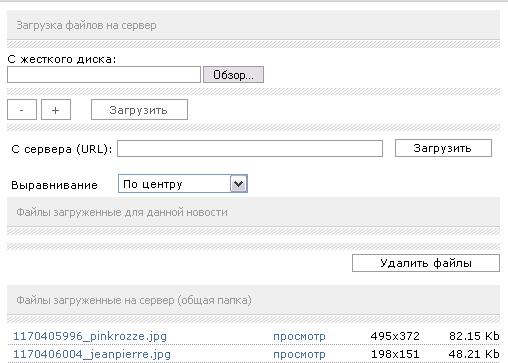Screen dimensions: 508x363
Task: Open the Выравнивание dropdown showing По центру
Action: [183, 184]
